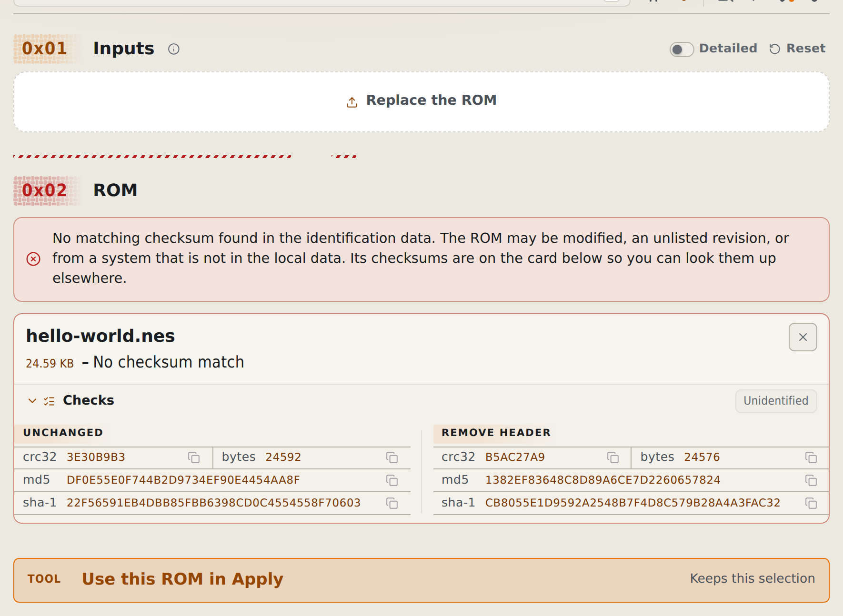Copy the unchanged crc32 3E30B9B3 value
Viewport: 843px width, 616px height.
point(194,457)
